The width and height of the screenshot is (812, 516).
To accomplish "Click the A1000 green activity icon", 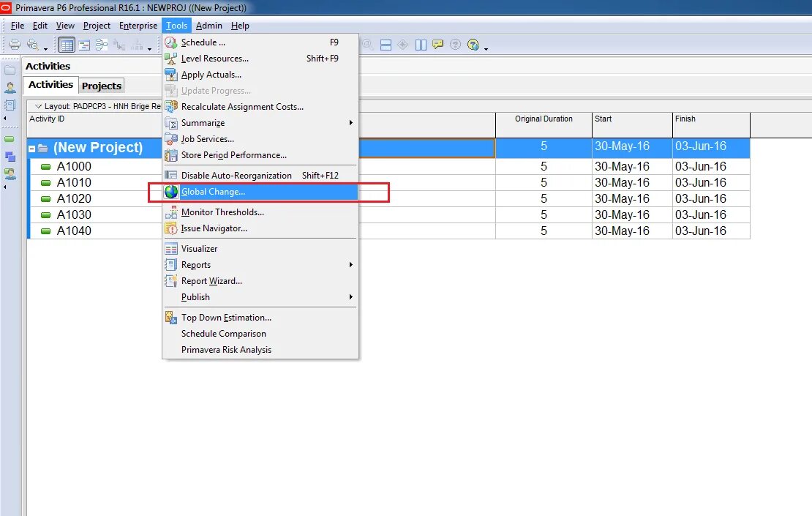I will pyautogui.click(x=45, y=167).
